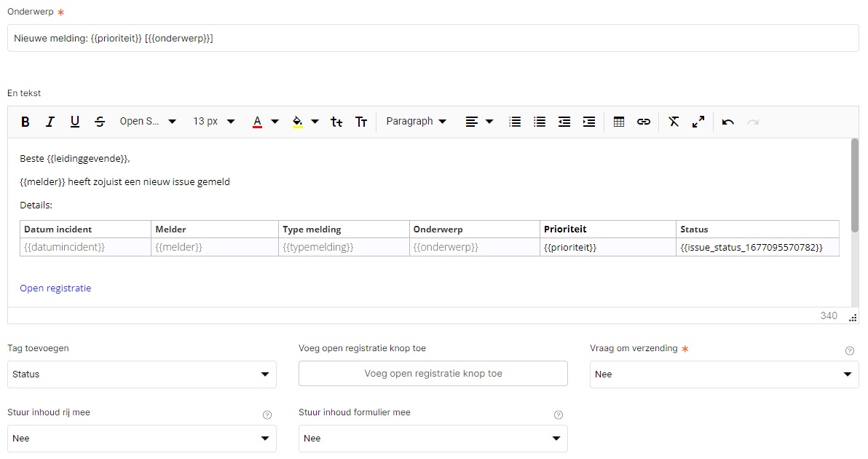The image size is (868, 459).
Task: Apply strikethrough to text
Action: coord(100,122)
